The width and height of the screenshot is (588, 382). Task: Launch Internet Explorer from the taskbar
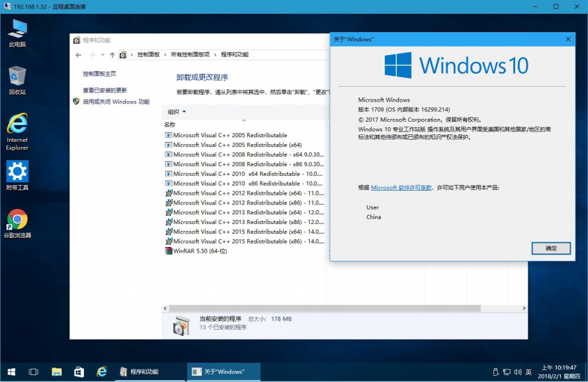(102, 372)
